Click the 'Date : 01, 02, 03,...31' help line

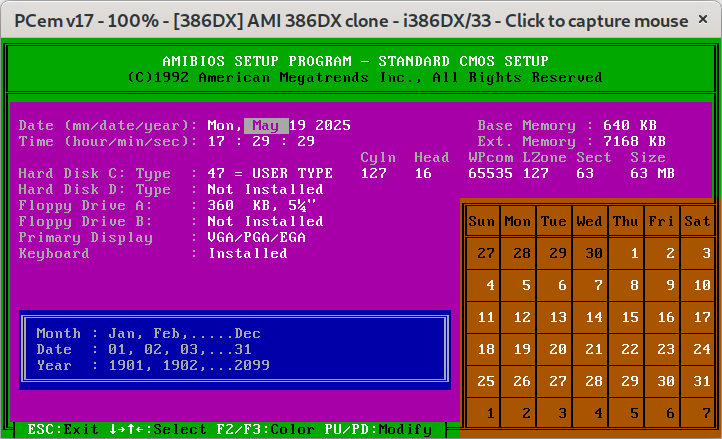tap(144, 349)
